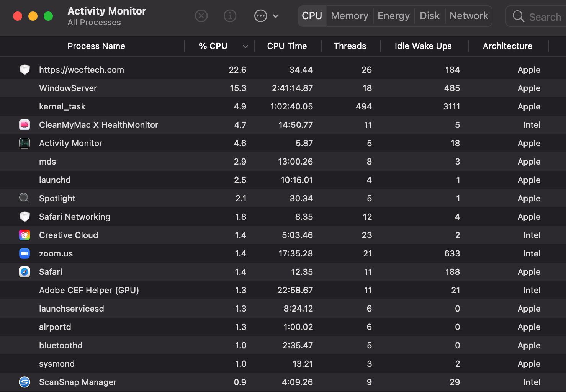The height and width of the screenshot is (392, 566).
Task: Click the Creative Cloud icon
Action: click(x=25, y=235)
